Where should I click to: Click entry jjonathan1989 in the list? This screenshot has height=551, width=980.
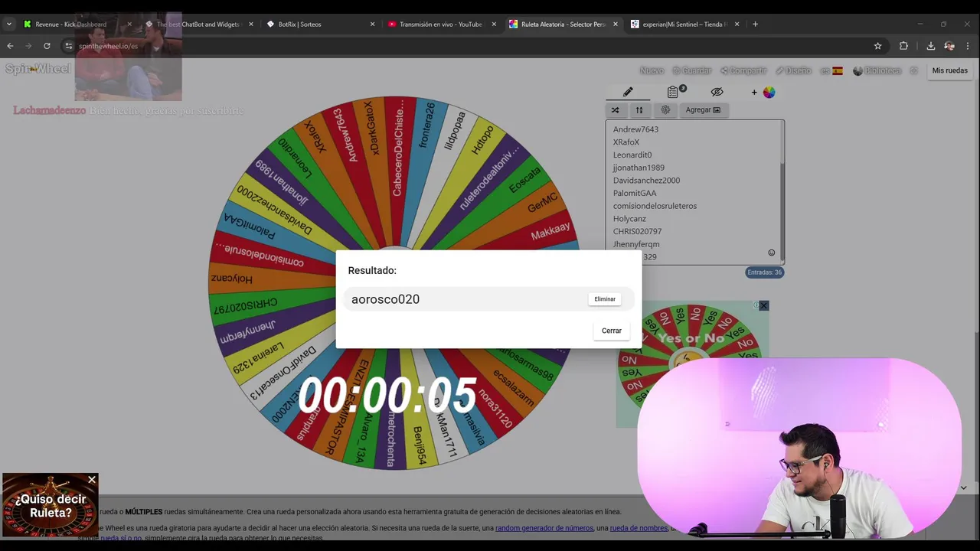(639, 168)
